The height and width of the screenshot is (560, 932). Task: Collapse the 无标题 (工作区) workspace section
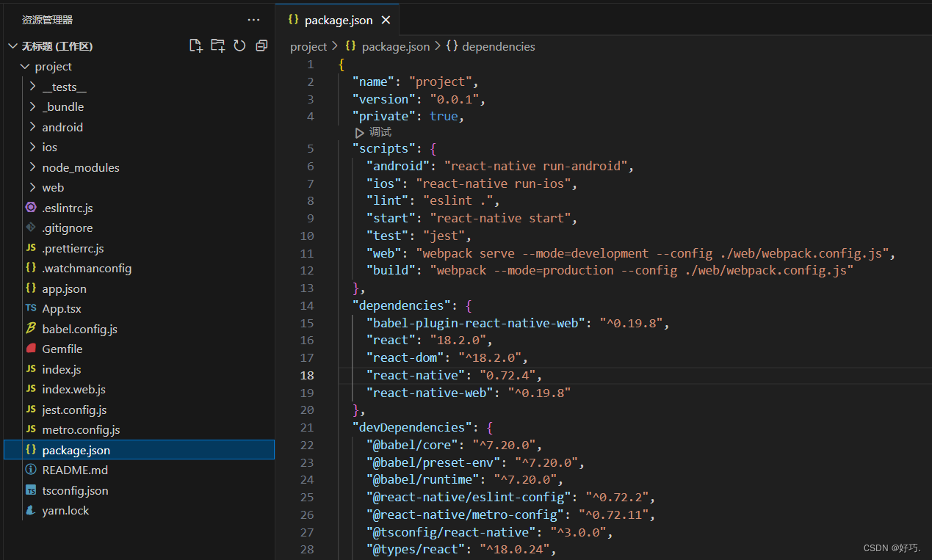12,46
